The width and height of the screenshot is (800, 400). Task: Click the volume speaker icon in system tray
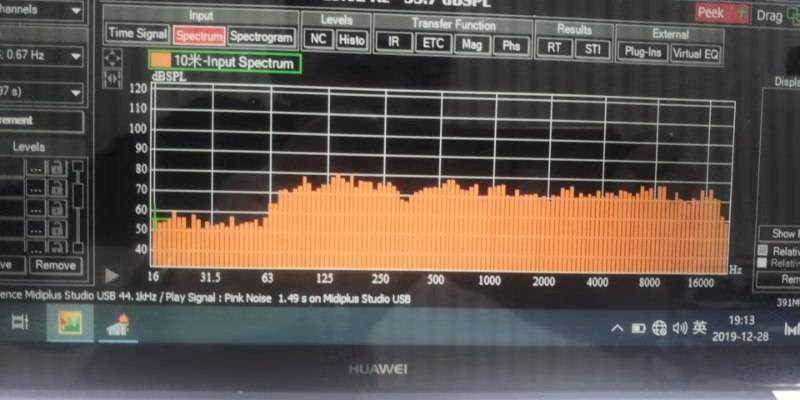(679, 328)
